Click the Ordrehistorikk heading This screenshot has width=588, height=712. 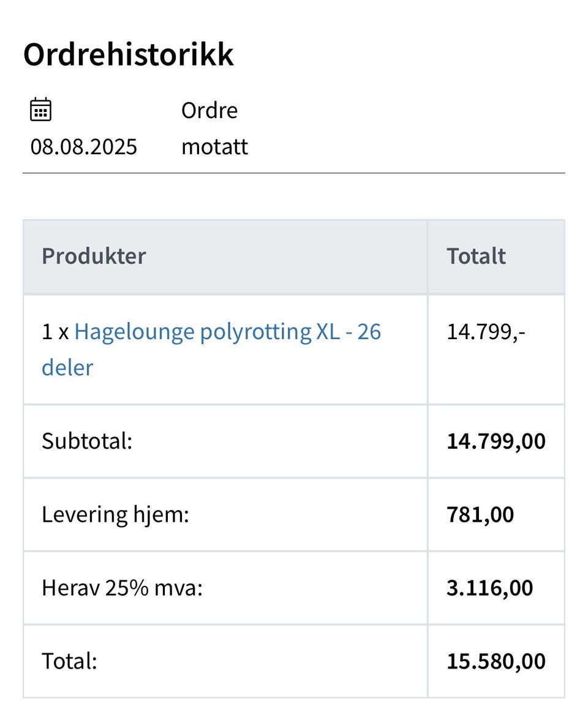pos(129,54)
